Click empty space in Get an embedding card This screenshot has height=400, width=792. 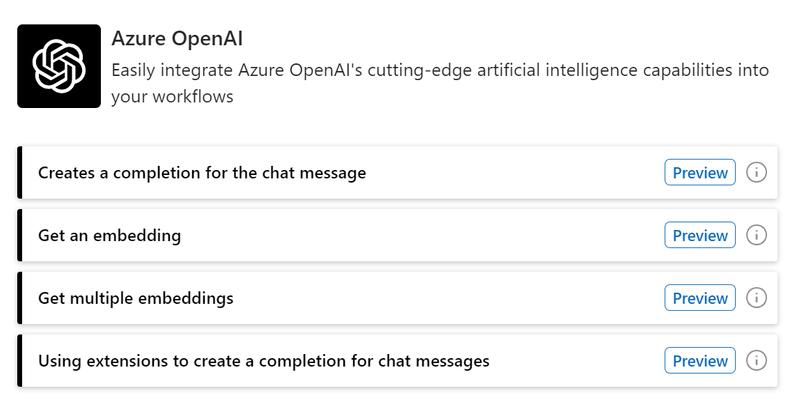420,236
